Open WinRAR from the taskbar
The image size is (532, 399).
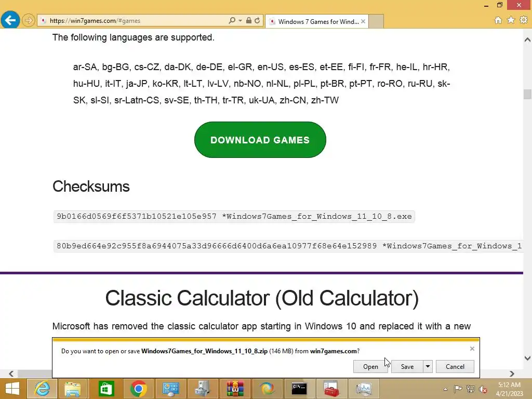click(x=235, y=389)
